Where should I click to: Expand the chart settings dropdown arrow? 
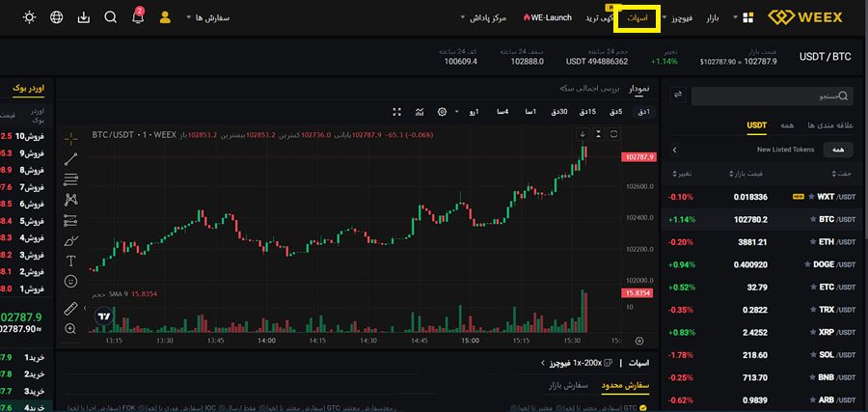[454, 112]
